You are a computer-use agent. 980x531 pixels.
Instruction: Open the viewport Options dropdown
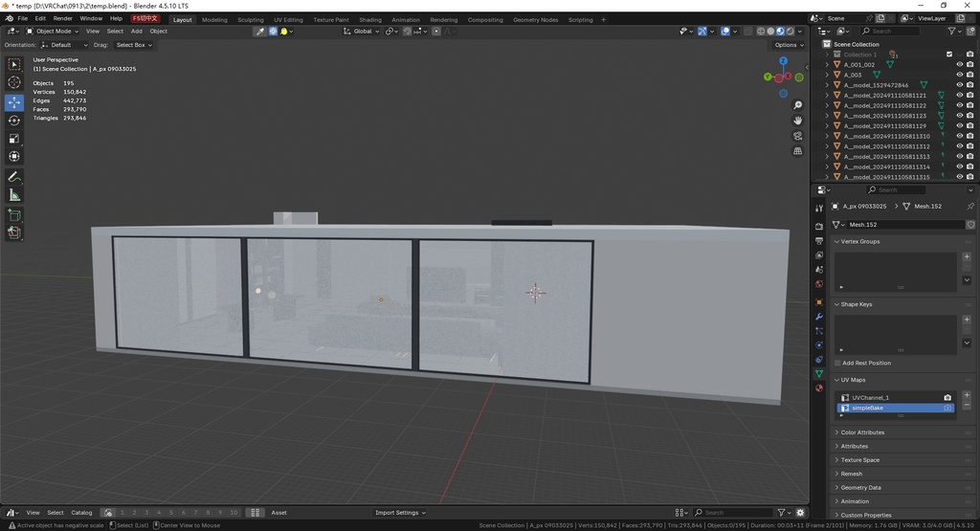coord(789,45)
